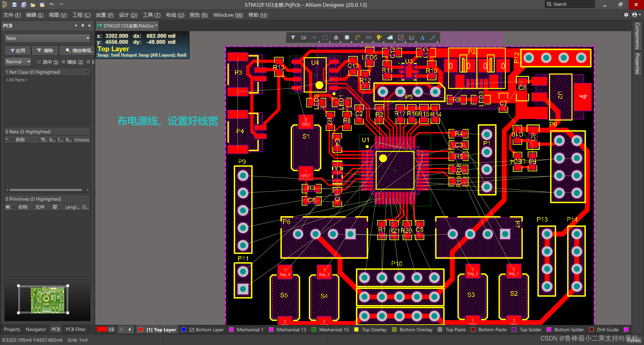Switch to Top Overlay layer
The width and height of the screenshot is (644, 345).
point(371,330)
